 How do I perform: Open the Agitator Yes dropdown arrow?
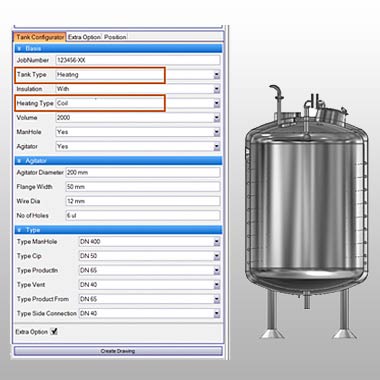[x=217, y=147]
